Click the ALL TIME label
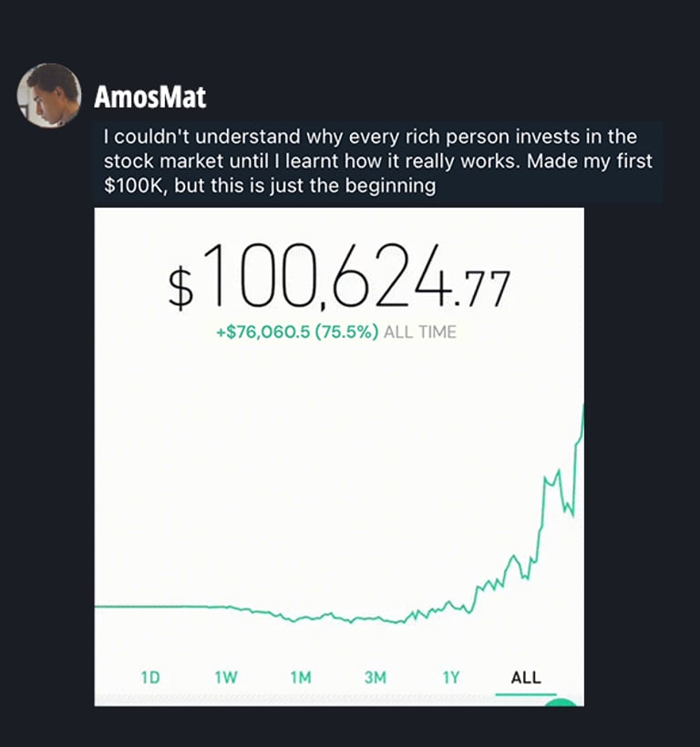Image resolution: width=700 pixels, height=747 pixels. 420,333
